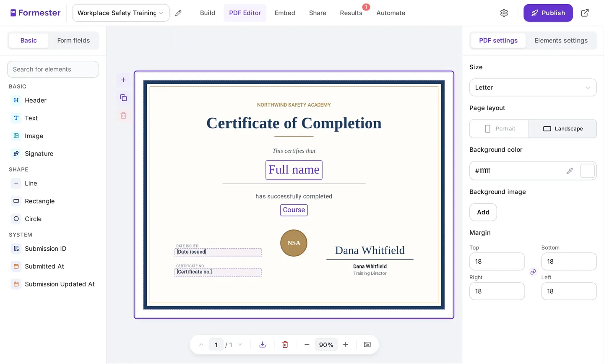Image resolution: width=604 pixels, height=364 pixels.
Task: Open the Results tab
Action: coord(351,13)
